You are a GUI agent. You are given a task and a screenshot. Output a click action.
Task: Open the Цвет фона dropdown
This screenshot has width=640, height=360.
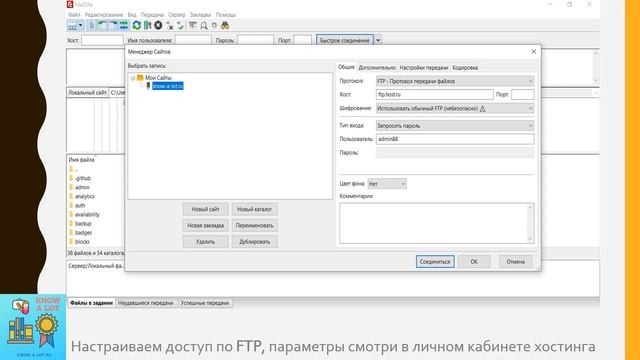387,184
